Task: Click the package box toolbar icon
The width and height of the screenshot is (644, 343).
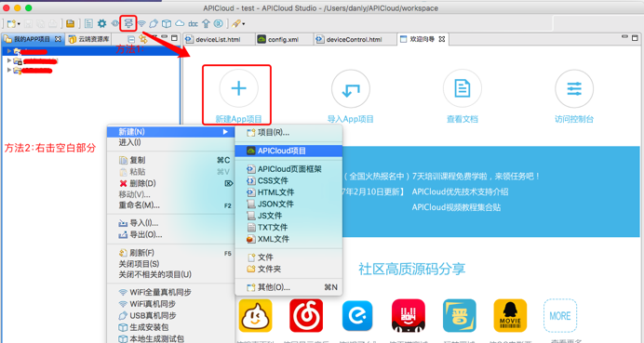Action: coord(167,24)
